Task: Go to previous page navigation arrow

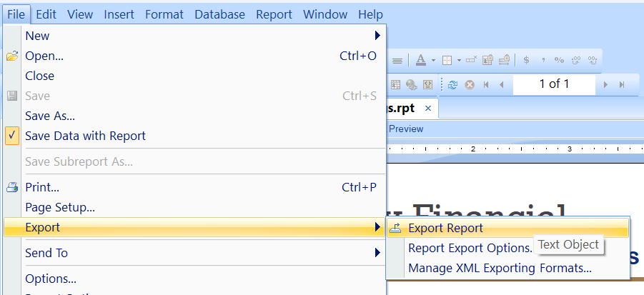Action: point(501,84)
